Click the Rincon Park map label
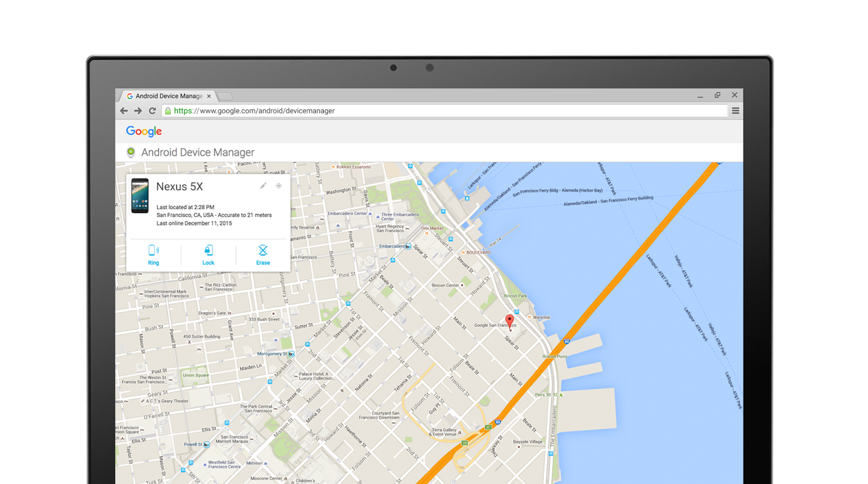 [x=515, y=296]
